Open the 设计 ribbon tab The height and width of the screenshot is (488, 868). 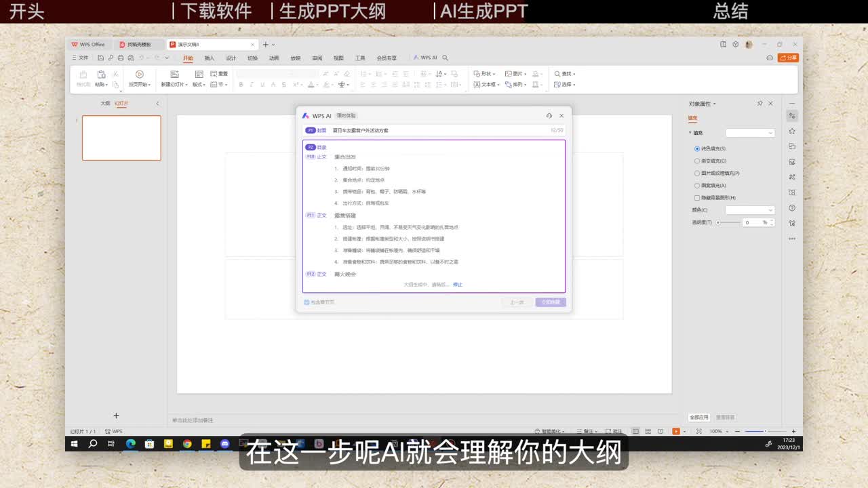(x=231, y=58)
